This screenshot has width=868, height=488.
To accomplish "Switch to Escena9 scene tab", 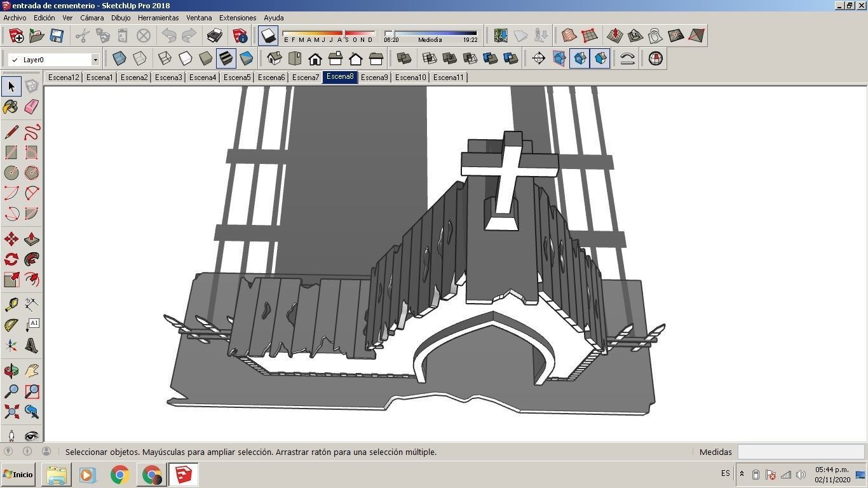I will pos(374,78).
